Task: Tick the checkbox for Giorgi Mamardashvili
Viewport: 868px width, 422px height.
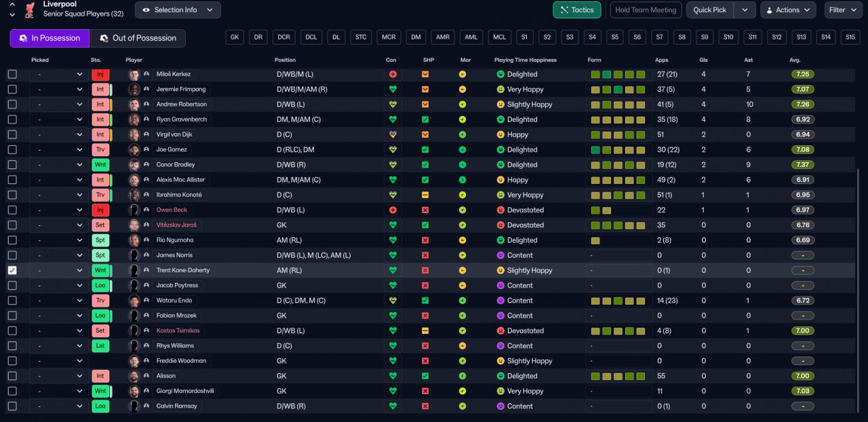Action: click(x=12, y=391)
